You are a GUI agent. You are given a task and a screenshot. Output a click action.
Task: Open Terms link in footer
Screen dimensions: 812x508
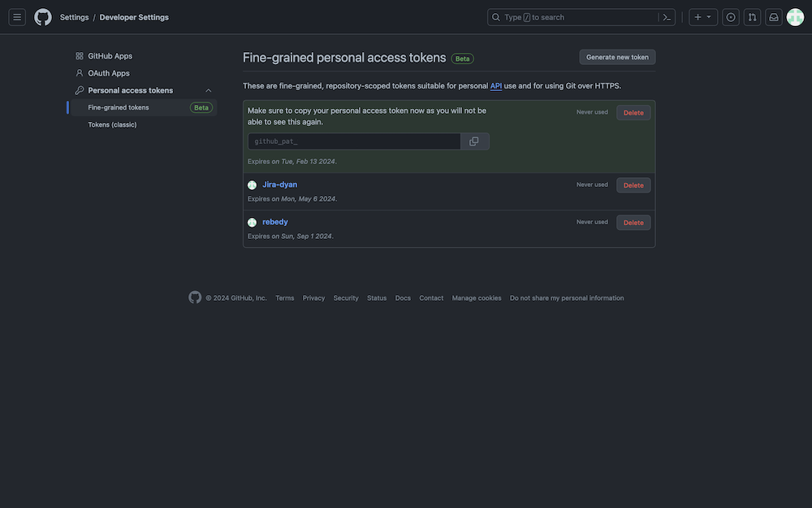pyautogui.click(x=285, y=298)
